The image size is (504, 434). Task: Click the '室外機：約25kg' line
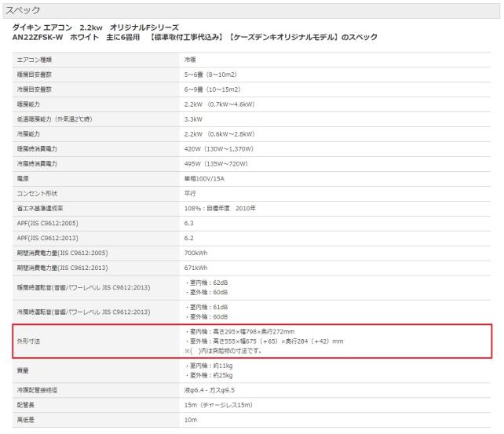tap(209, 375)
